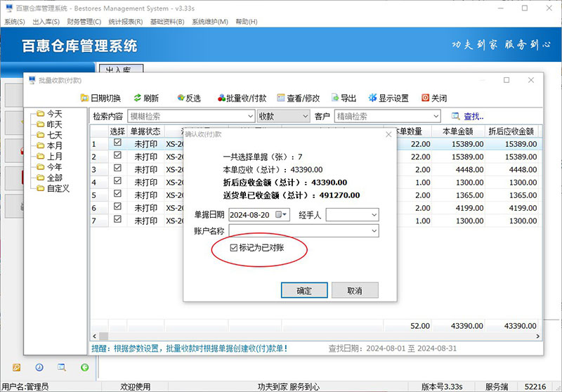Select the 今年 folder

pos(49,167)
